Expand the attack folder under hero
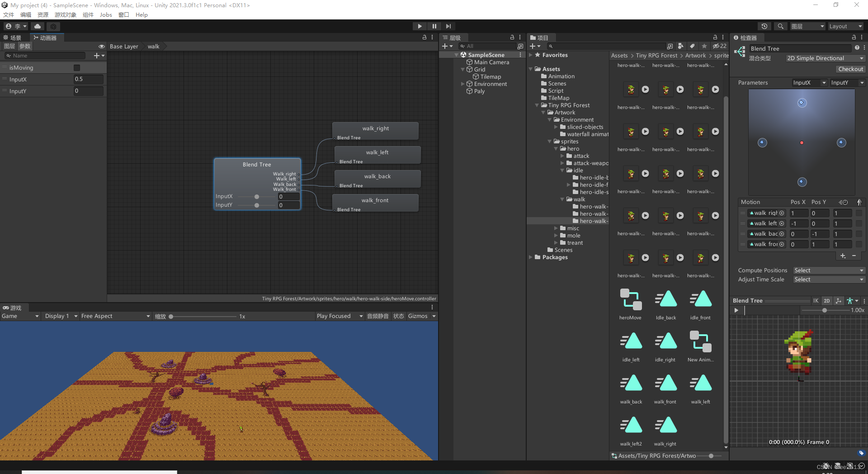868x474 pixels. pos(562,156)
